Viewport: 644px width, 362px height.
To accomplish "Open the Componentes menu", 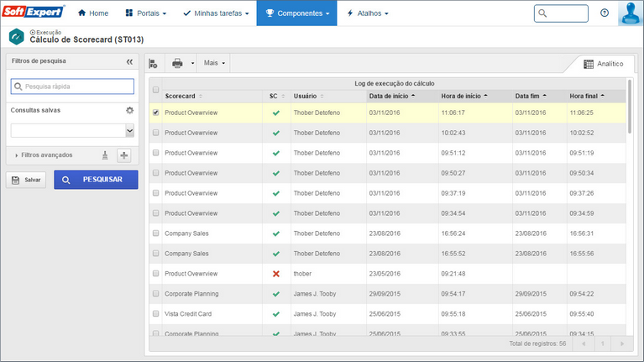I will (x=297, y=13).
